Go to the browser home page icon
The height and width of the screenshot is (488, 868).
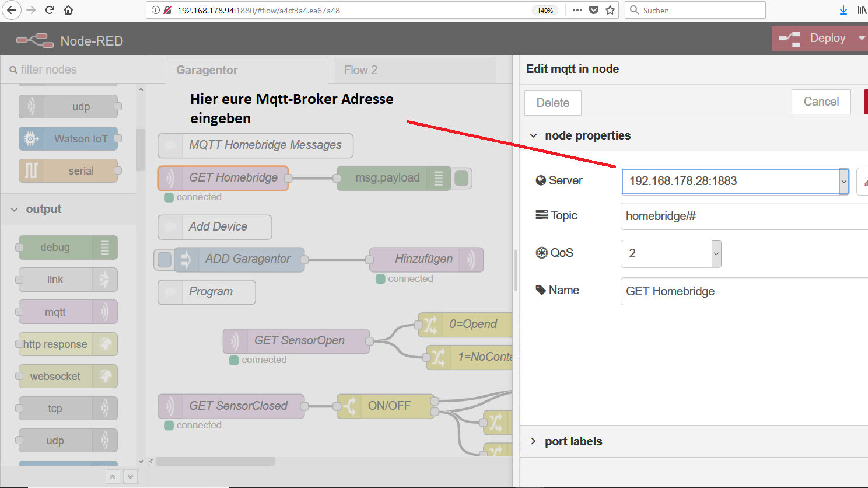68,10
